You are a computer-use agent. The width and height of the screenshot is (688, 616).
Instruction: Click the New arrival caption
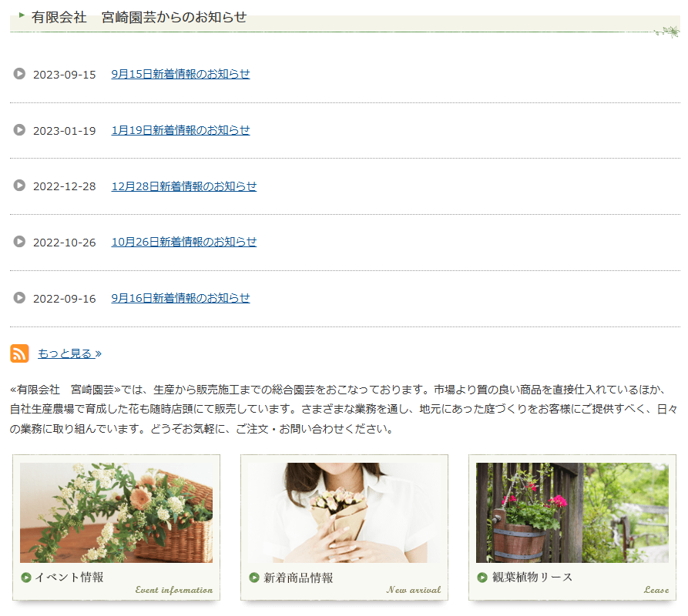click(414, 590)
